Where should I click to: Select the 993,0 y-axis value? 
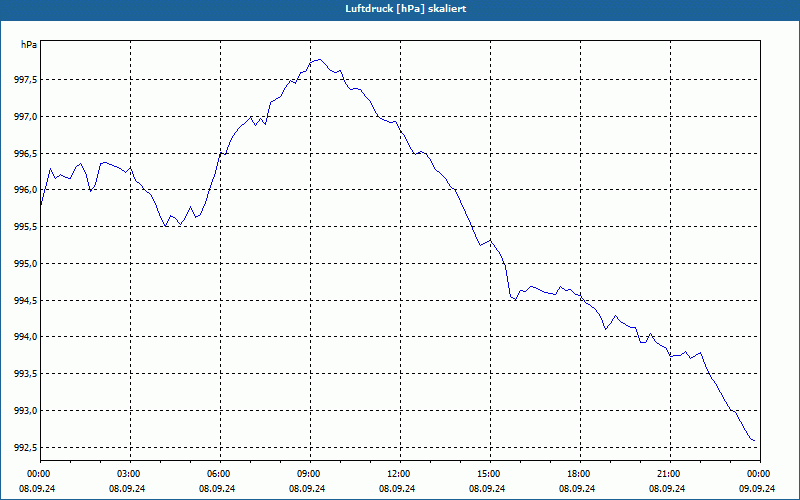25,411
